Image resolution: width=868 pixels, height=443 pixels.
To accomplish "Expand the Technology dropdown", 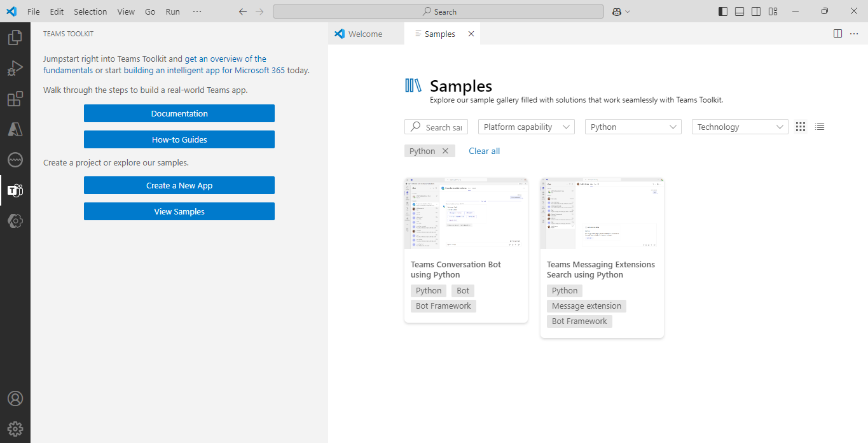I will [740, 127].
